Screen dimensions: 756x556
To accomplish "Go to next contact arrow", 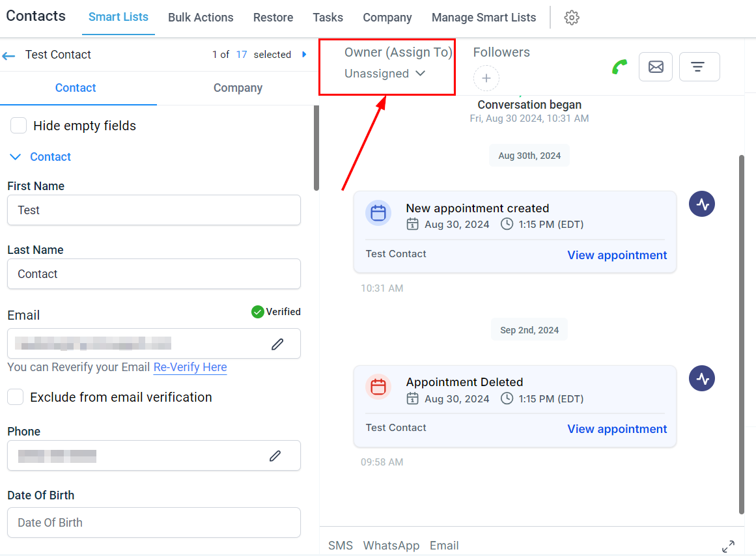I will point(304,55).
